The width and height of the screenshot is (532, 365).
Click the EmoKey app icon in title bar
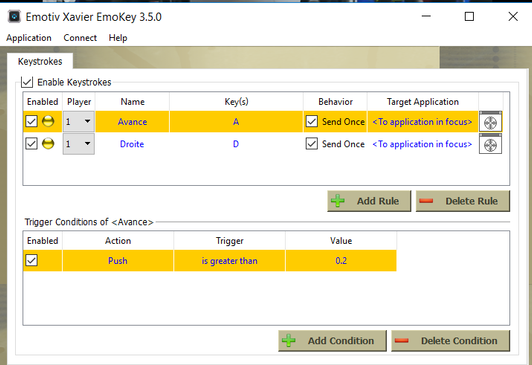14,17
